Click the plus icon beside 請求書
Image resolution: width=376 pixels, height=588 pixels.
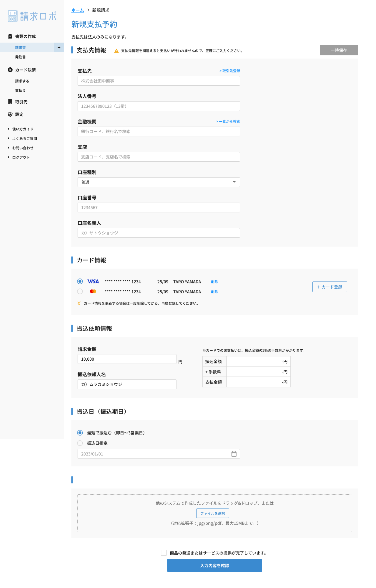pos(59,47)
